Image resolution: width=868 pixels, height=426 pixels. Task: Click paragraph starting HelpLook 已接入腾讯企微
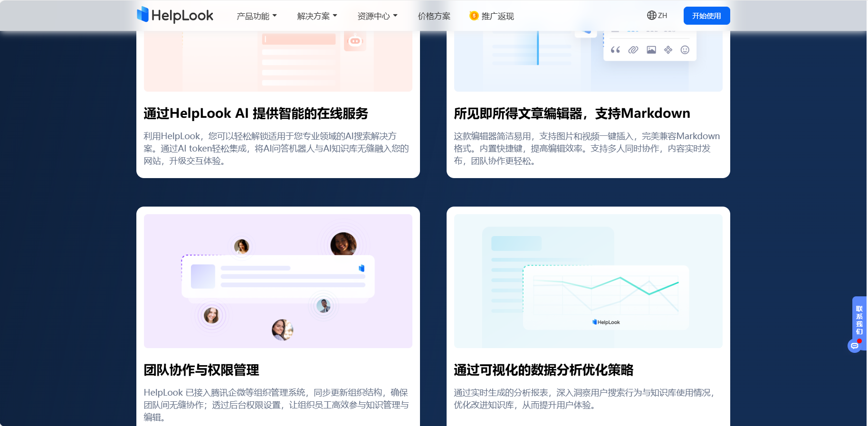pos(277,405)
